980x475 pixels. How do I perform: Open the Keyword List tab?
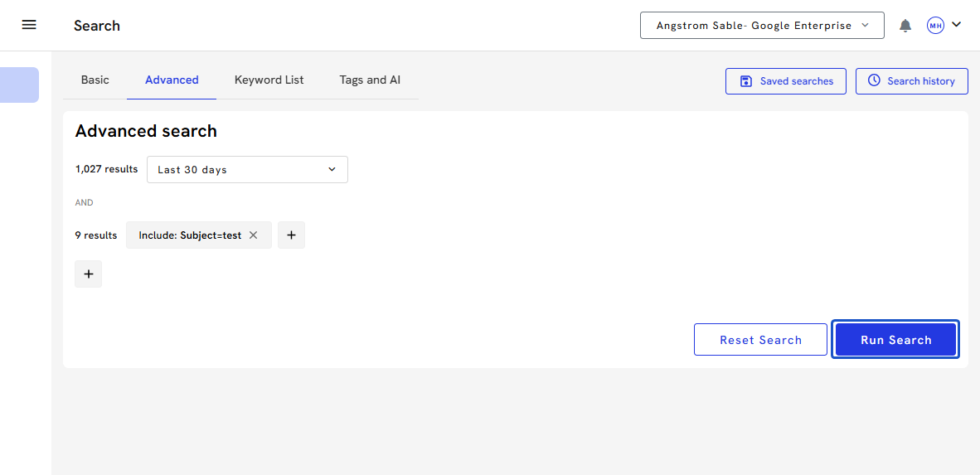tap(269, 80)
